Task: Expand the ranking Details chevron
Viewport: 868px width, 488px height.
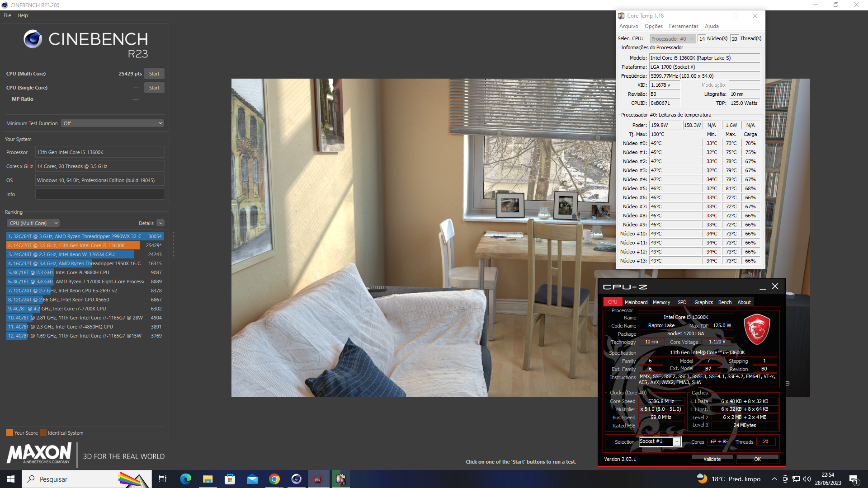Action: point(160,223)
